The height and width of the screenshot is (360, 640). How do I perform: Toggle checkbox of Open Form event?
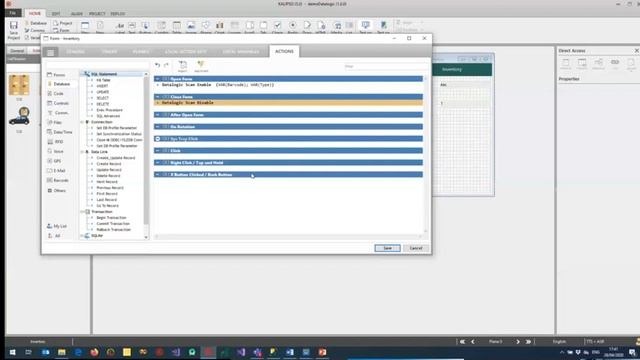point(166,79)
